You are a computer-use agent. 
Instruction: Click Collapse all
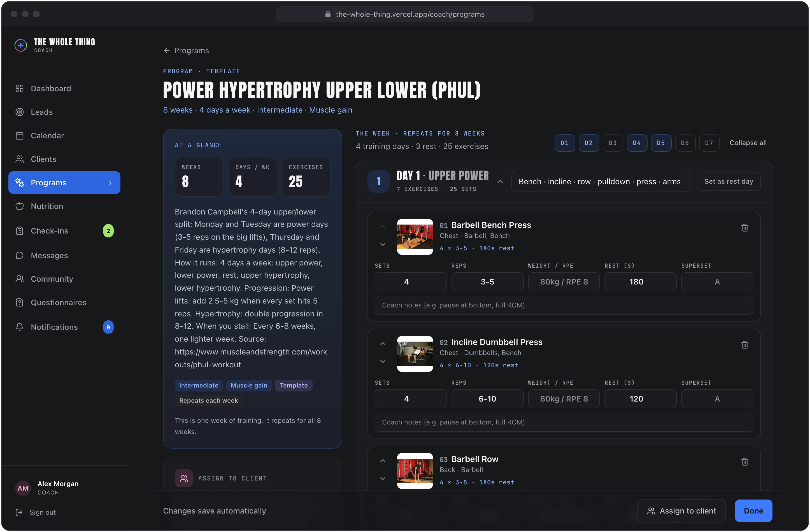point(748,143)
